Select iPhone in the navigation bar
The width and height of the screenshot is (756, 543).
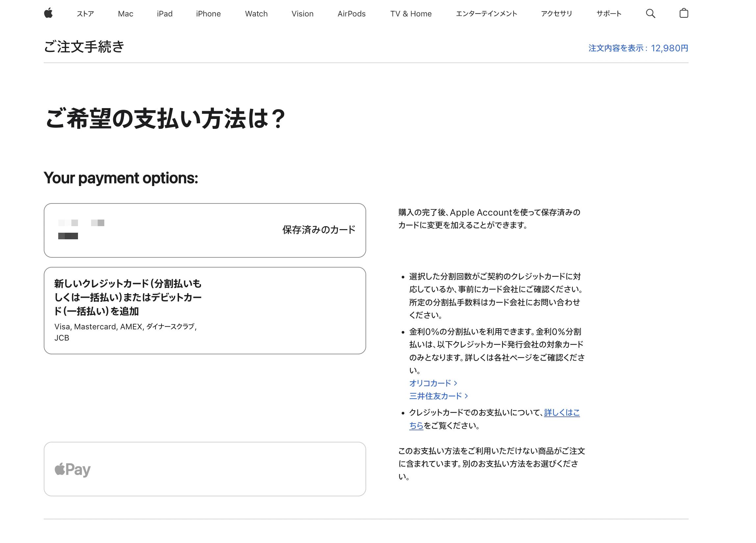208,14
